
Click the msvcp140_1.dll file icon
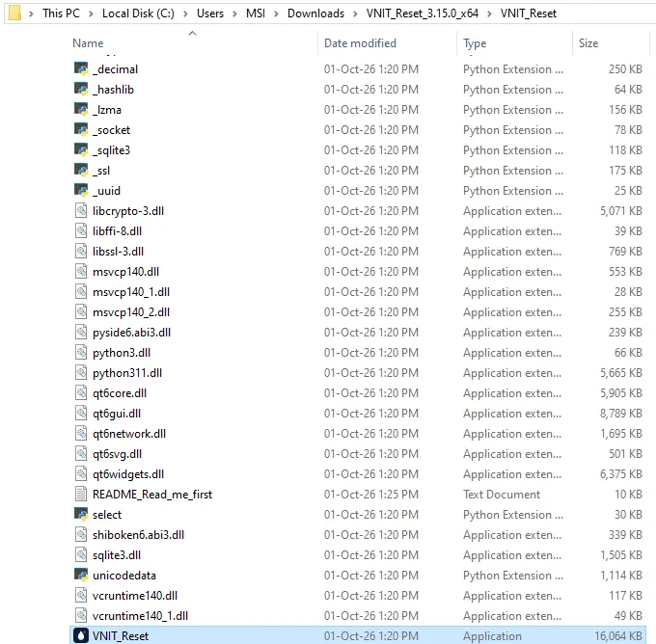[x=81, y=292]
